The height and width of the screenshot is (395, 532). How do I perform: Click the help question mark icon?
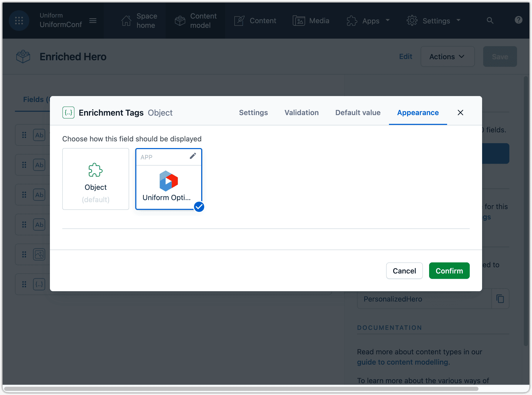pos(518,20)
